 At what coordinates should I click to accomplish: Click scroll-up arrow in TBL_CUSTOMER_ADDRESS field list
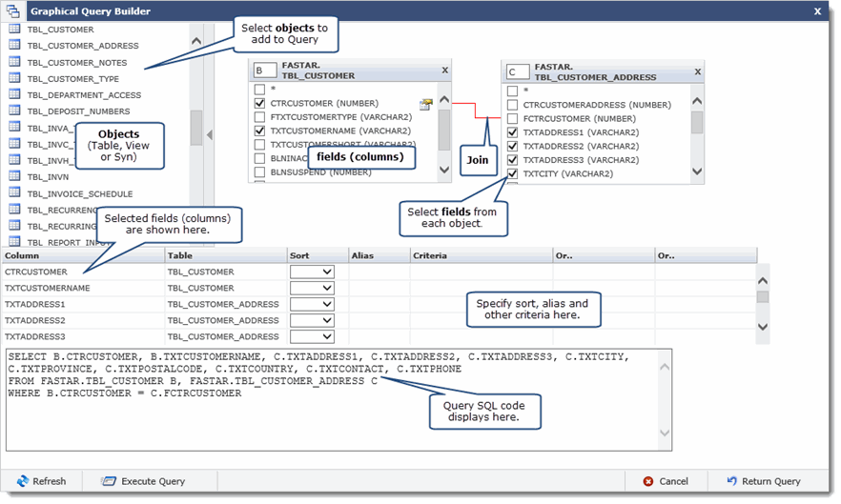pyautogui.click(x=697, y=101)
